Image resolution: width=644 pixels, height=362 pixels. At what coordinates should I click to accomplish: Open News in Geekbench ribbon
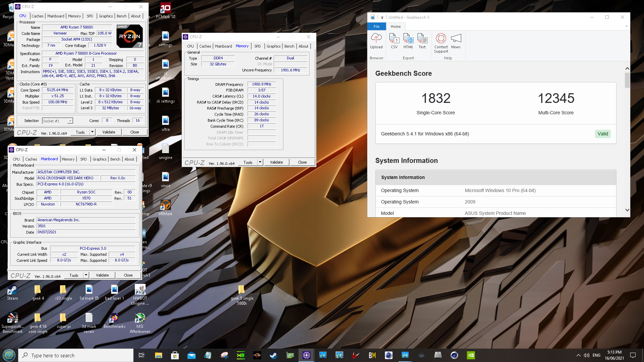pyautogui.click(x=455, y=41)
